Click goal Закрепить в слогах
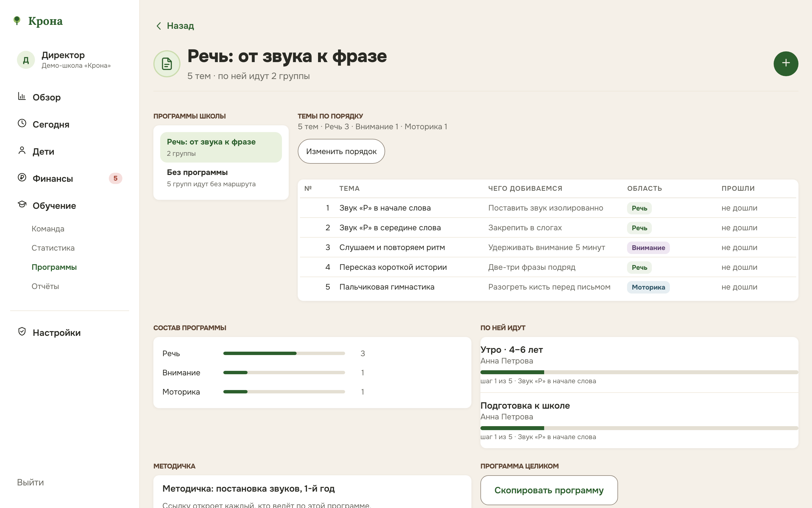 (x=525, y=228)
